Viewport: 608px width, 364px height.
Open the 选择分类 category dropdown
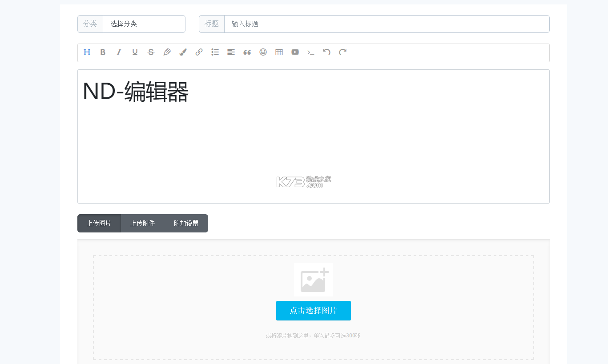[144, 24]
